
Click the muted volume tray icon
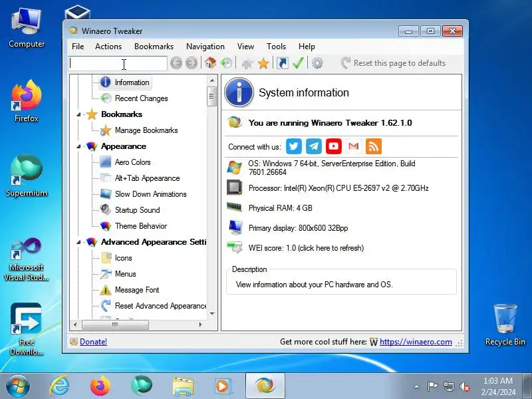[x=465, y=387]
